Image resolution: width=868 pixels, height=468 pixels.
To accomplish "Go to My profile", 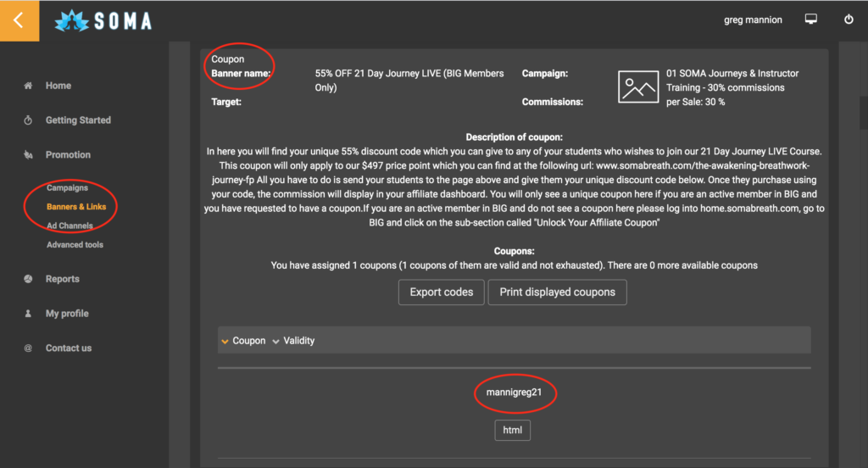I will tap(67, 314).
